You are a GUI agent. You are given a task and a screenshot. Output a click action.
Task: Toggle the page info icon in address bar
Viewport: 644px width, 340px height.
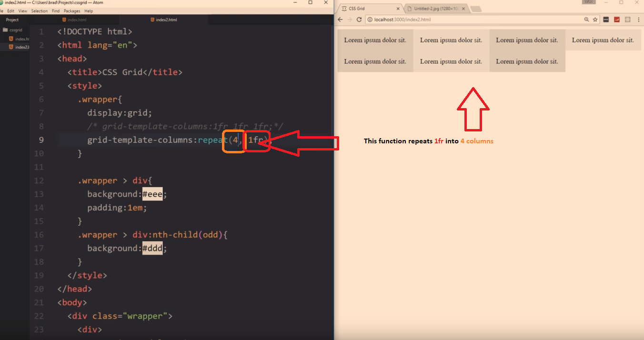pyautogui.click(x=369, y=20)
